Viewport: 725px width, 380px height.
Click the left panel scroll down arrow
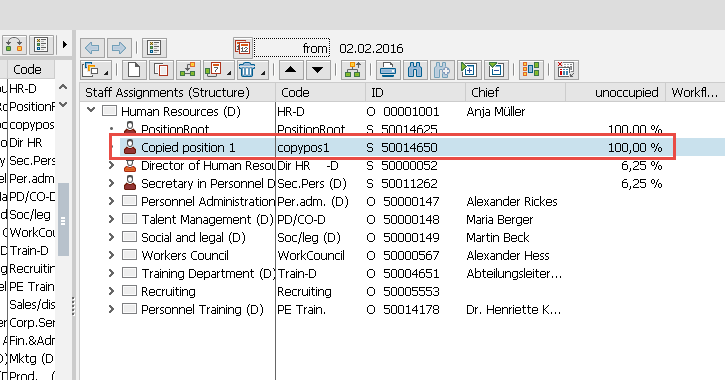coord(63,105)
